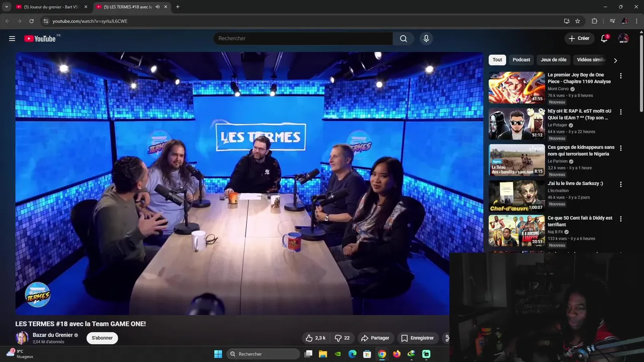
Task: Open a new browser tab
Action: [x=178, y=7]
